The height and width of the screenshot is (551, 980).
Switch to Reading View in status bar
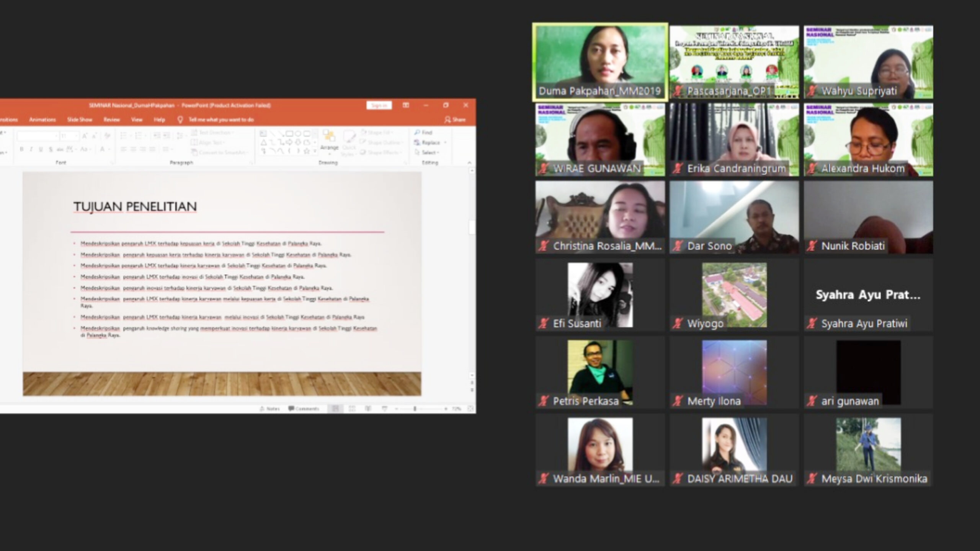click(368, 409)
